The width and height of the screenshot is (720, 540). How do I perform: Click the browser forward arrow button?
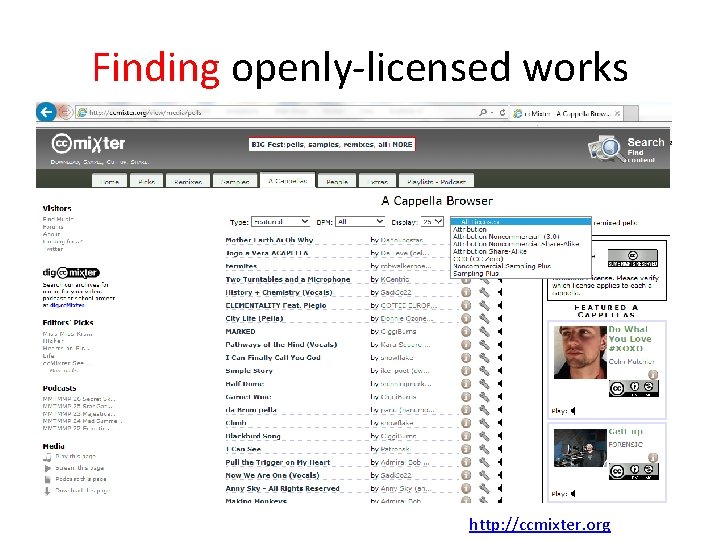point(66,112)
